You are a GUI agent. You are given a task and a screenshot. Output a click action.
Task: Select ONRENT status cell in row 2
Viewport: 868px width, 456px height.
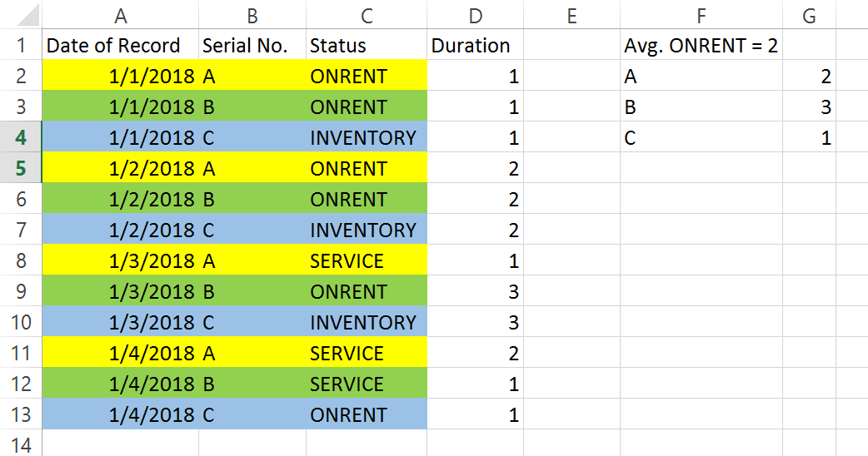(367, 76)
